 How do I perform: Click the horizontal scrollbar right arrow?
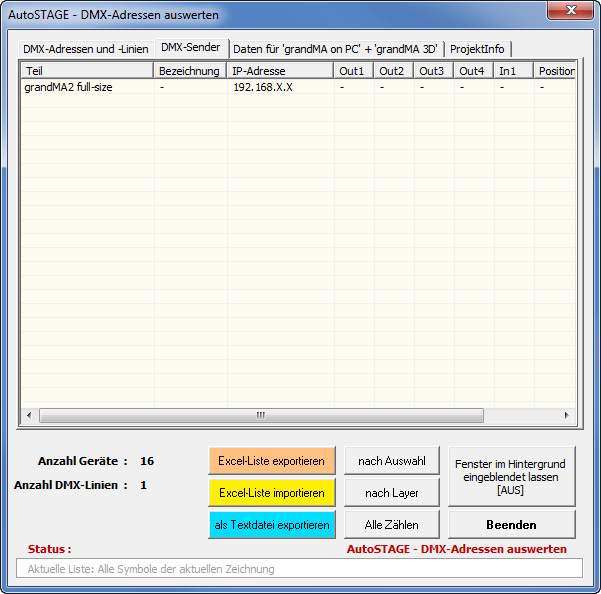(x=567, y=415)
